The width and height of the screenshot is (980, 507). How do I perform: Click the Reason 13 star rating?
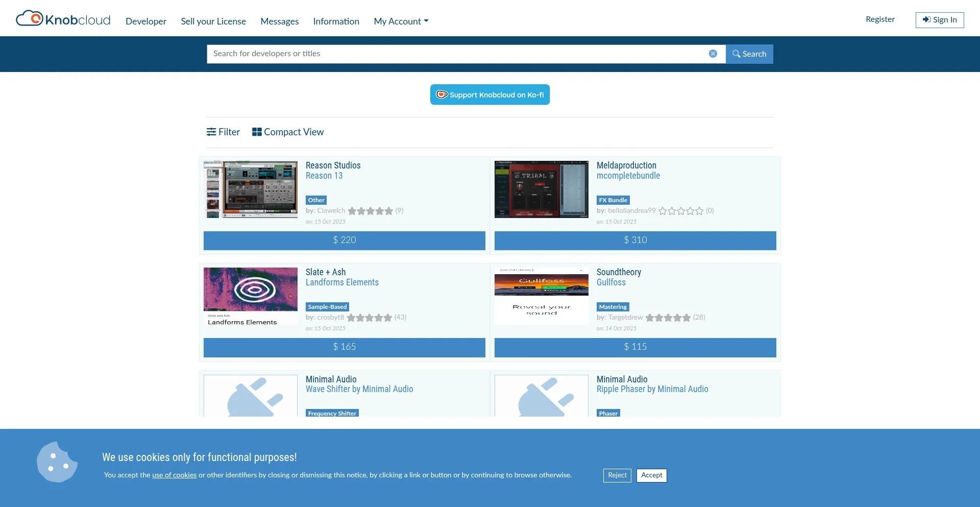[370, 211]
